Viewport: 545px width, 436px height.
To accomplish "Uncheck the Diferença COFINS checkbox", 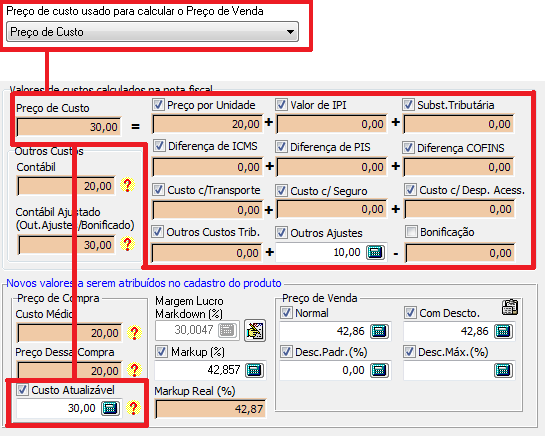I will (408, 147).
